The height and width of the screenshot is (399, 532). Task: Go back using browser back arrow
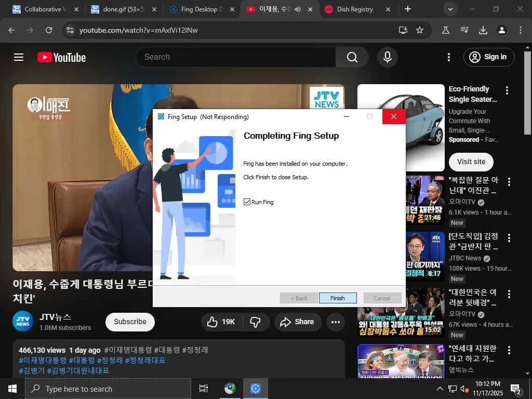point(11,30)
